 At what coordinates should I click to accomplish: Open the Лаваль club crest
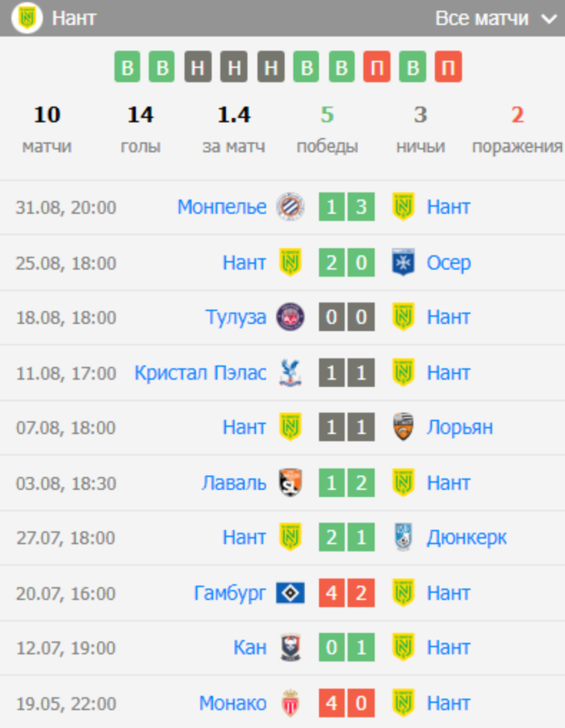coord(290,483)
